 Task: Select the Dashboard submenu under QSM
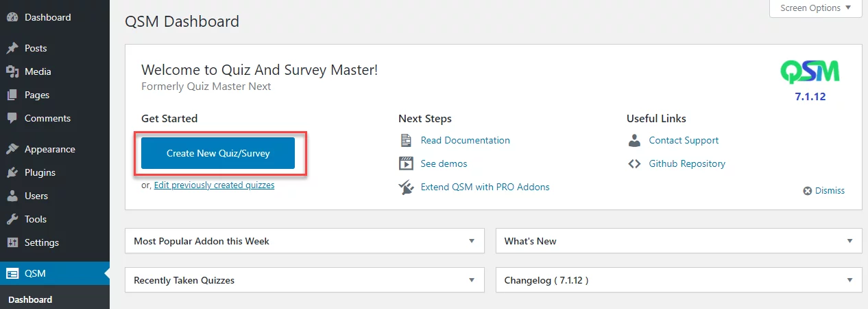tap(30, 299)
